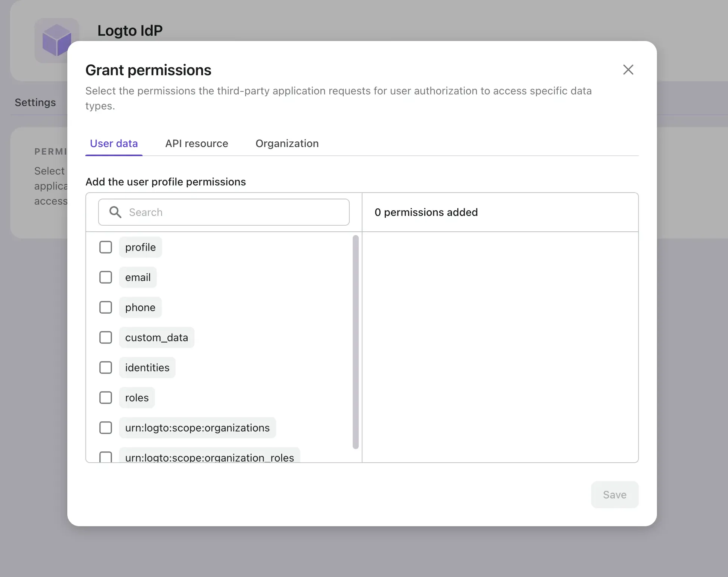Switch to the API resource tab

point(197,143)
